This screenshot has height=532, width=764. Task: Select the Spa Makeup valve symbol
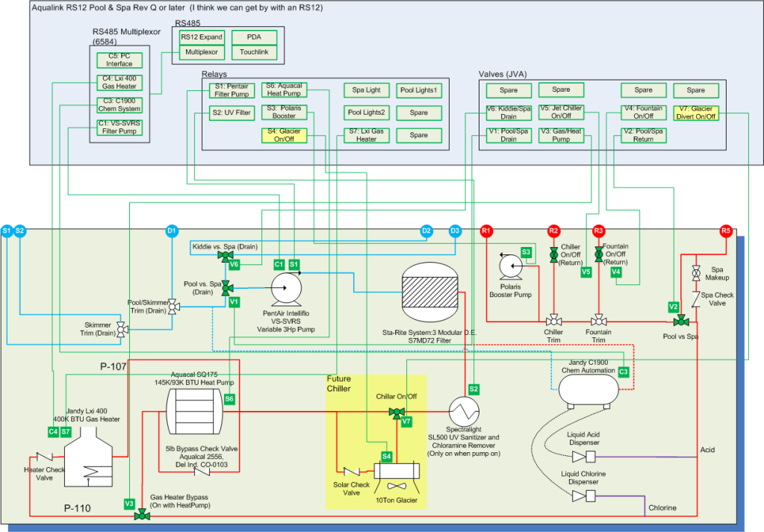[696, 273]
